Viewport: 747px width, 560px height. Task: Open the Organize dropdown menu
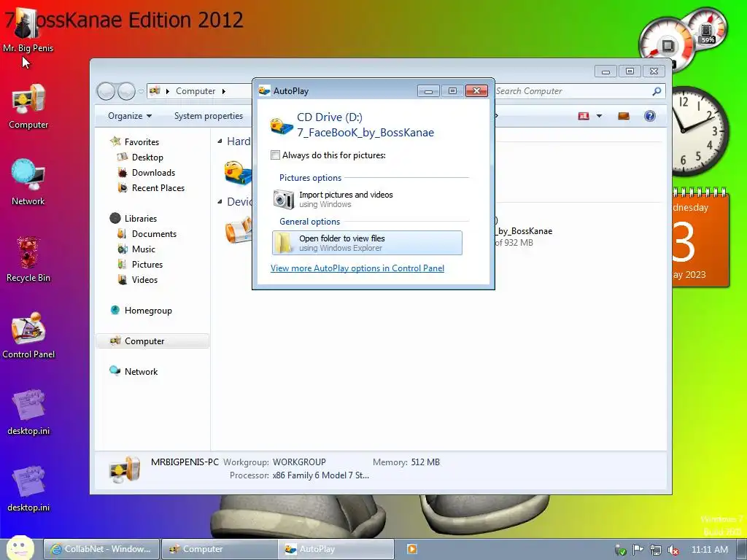click(x=130, y=116)
